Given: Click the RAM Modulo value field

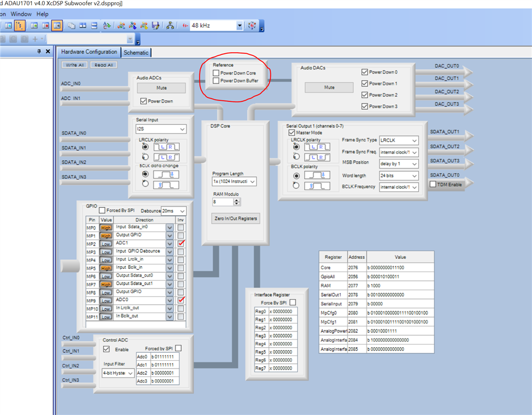Looking at the screenshot, I should pos(223,202).
